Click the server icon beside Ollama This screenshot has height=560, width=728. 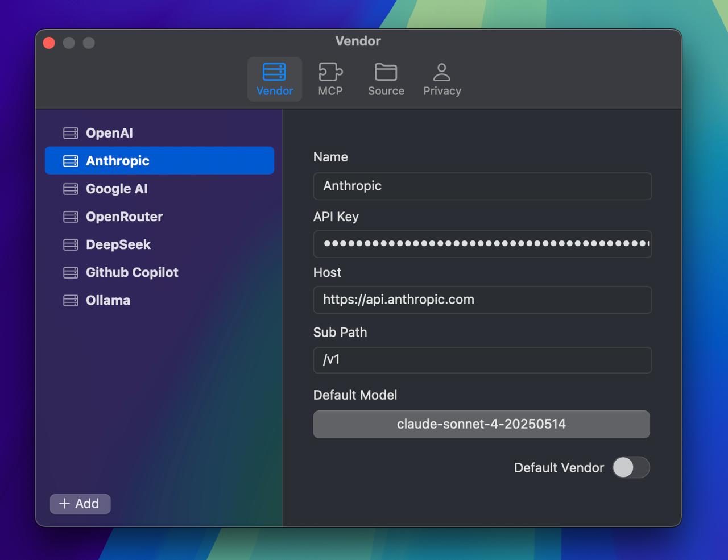point(71,300)
